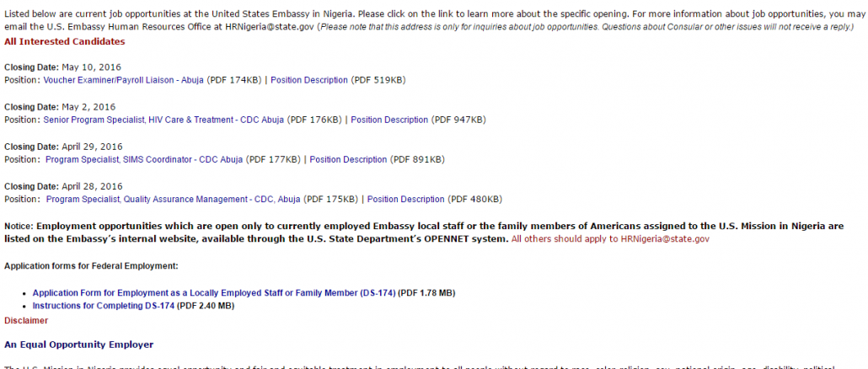The height and width of the screenshot is (369, 868).
Task: Click the All Interested Candidates heading
Action: (65, 41)
